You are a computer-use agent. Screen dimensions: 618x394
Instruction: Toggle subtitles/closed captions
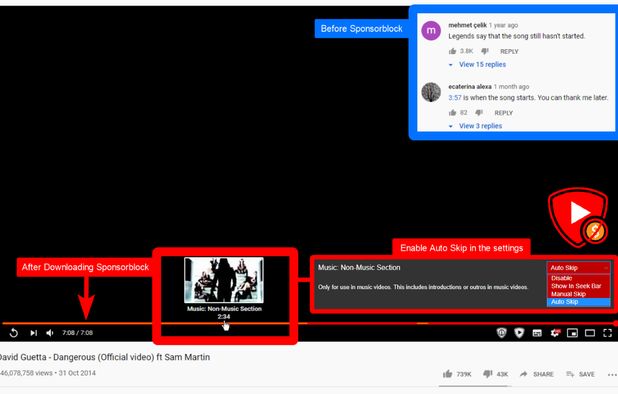coord(537,333)
